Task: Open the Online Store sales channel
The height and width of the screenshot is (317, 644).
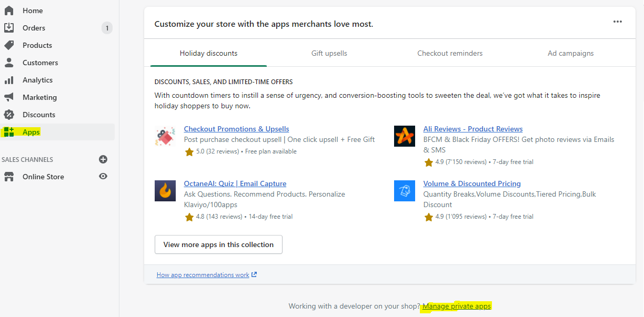Action: [x=43, y=177]
